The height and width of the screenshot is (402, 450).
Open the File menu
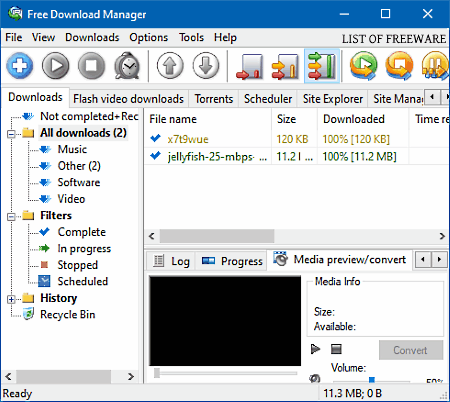click(14, 37)
